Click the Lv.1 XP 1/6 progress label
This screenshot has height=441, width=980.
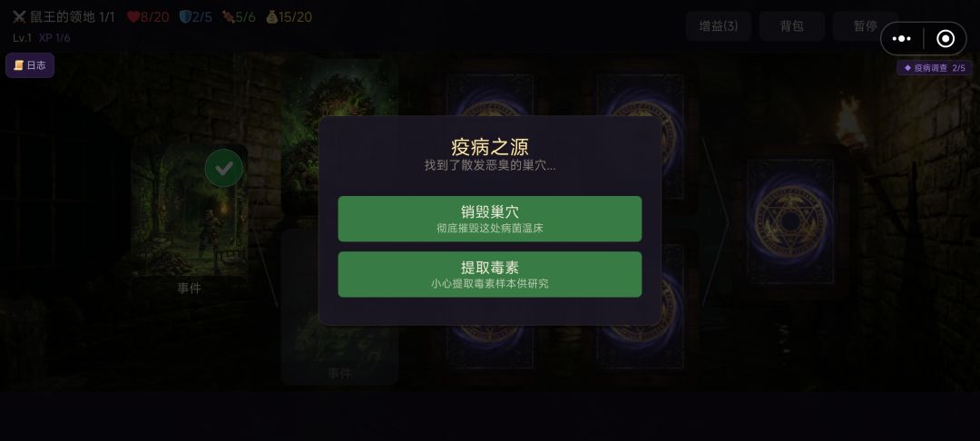pyautogui.click(x=41, y=38)
